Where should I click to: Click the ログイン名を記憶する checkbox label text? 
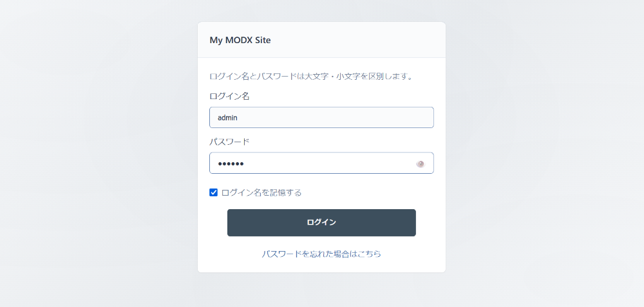(x=261, y=192)
